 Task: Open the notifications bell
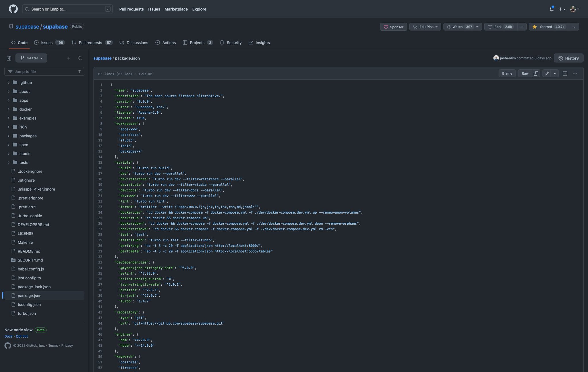point(551,9)
